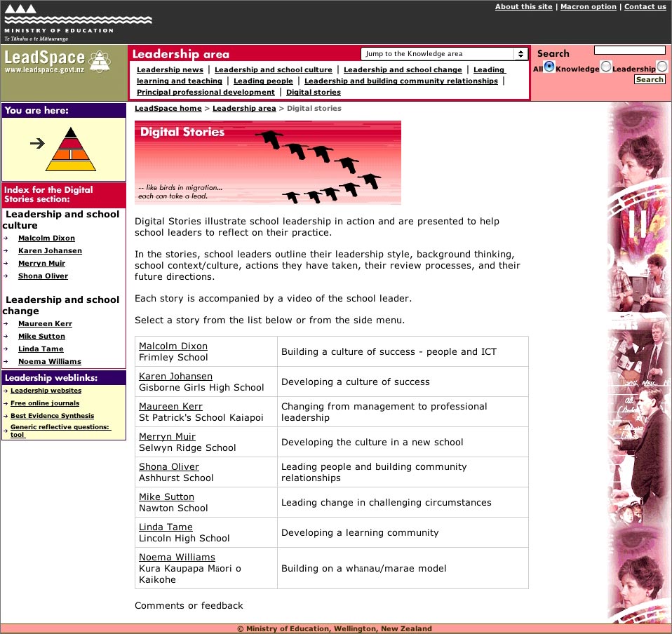This screenshot has width=672, height=634.
Task: Open Leadership and building community relationships
Action: tap(401, 81)
